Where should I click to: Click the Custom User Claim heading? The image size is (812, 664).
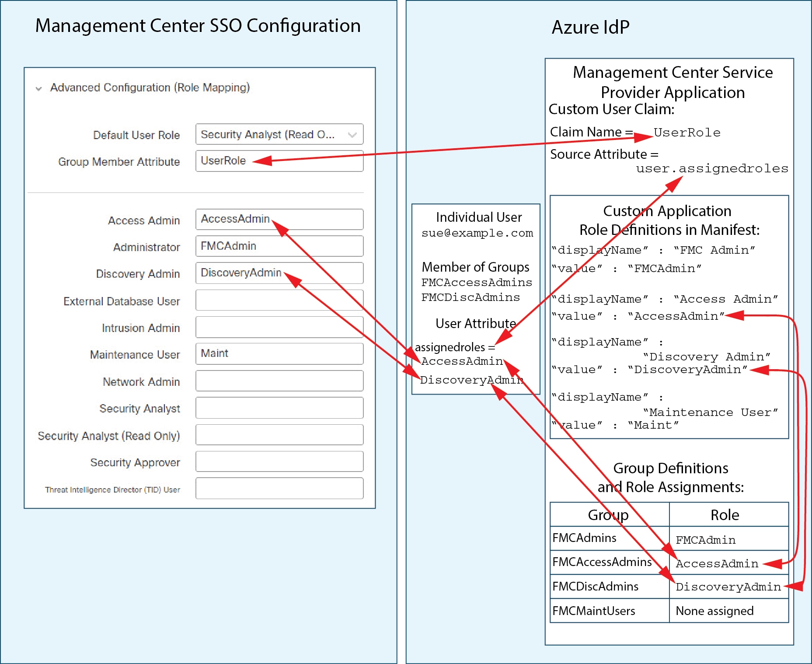click(x=612, y=109)
